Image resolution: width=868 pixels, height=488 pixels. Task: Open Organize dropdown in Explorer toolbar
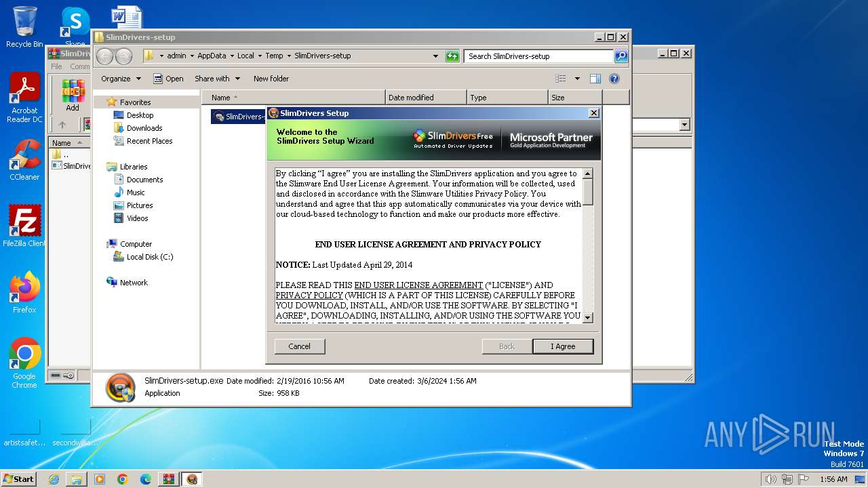point(121,79)
